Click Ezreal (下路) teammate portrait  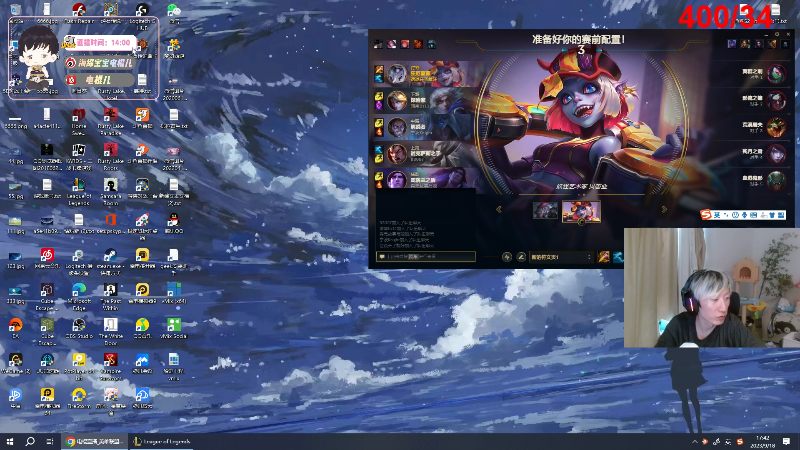click(x=396, y=101)
